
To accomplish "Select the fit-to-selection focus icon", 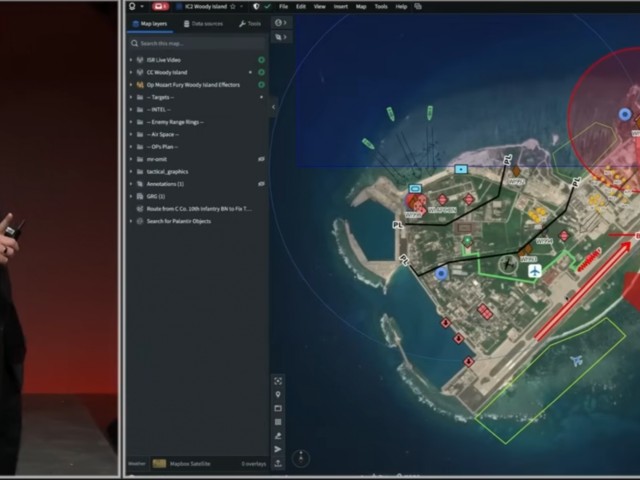I will coord(278,381).
